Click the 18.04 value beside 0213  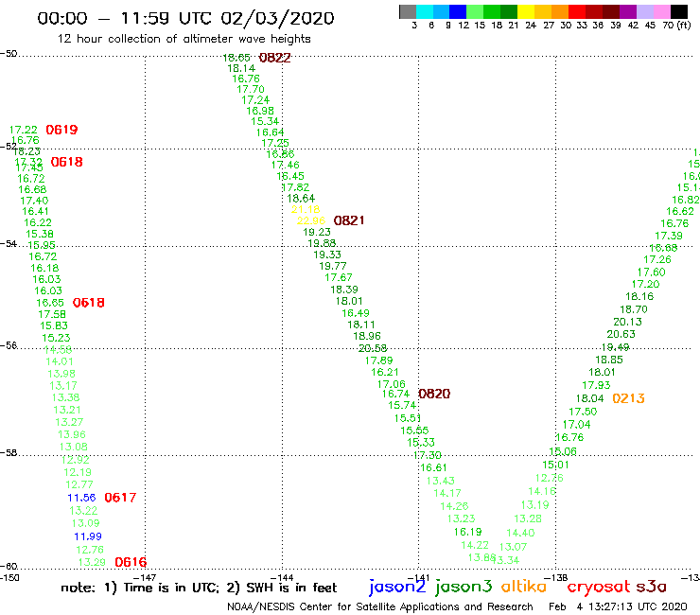point(589,398)
